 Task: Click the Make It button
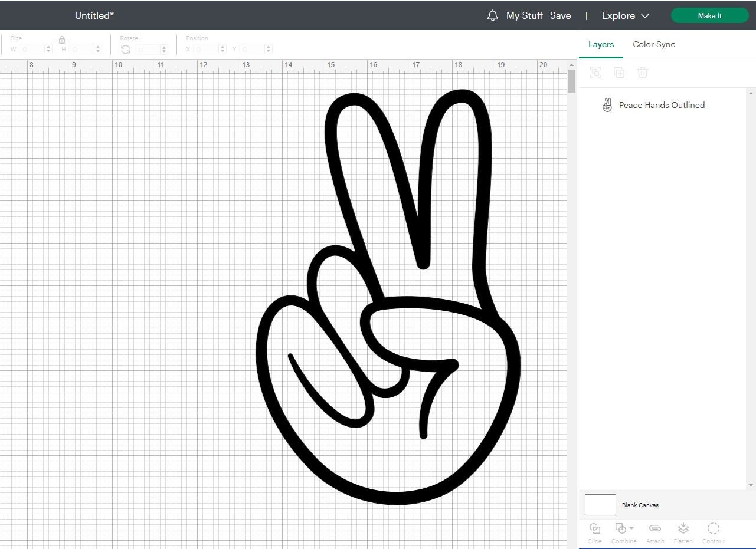pyautogui.click(x=709, y=15)
